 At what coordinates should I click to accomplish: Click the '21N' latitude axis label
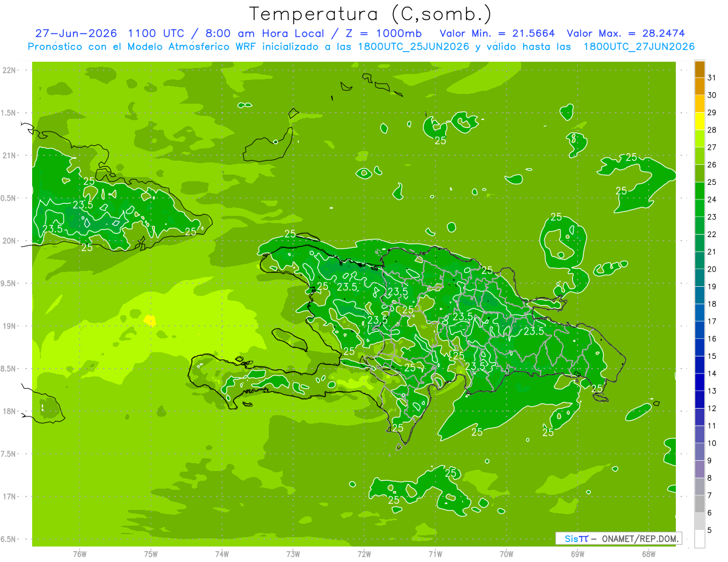coord(9,156)
